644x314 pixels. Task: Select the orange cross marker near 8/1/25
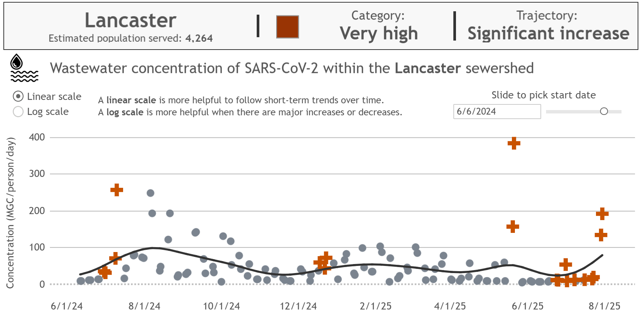click(602, 213)
